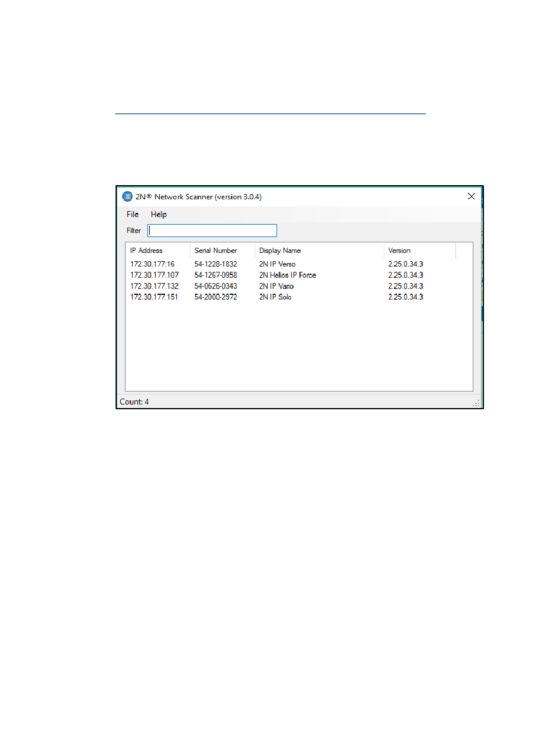Click serial number 54-2000-2972
Screen dimensions: 560x743
tap(216, 297)
